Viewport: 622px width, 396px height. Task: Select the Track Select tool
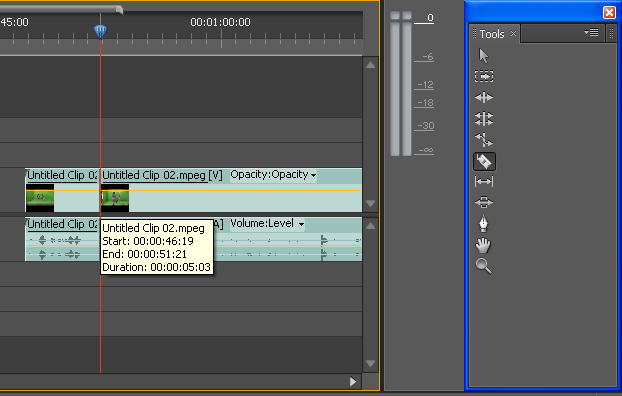pos(484,76)
